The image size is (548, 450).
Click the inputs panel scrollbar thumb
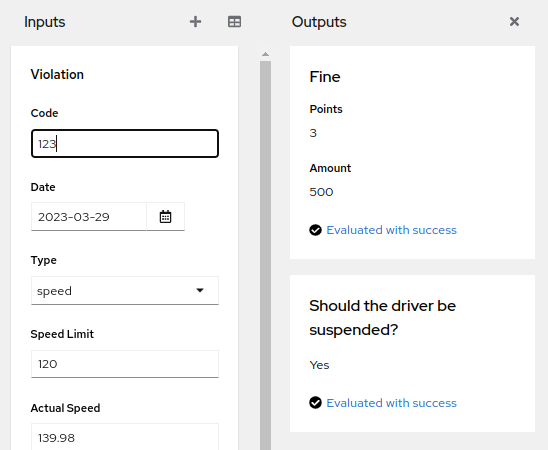265,255
